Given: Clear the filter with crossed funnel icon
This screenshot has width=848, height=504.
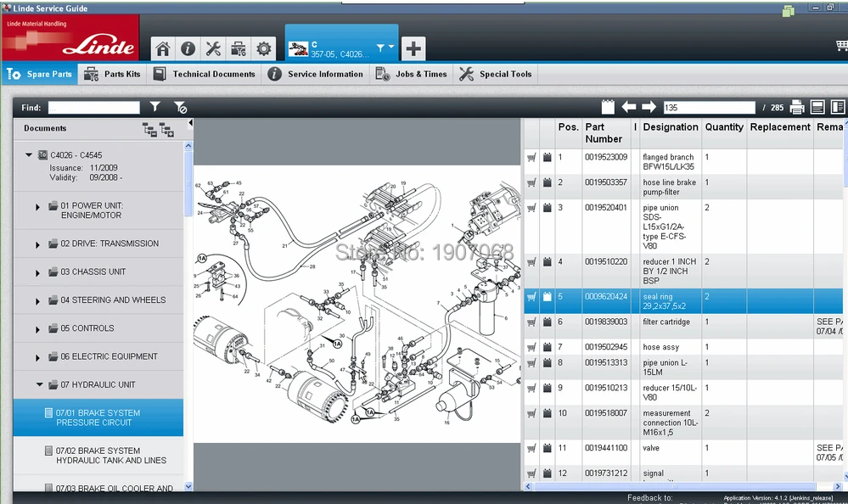Looking at the screenshot, I should (181, 107).
